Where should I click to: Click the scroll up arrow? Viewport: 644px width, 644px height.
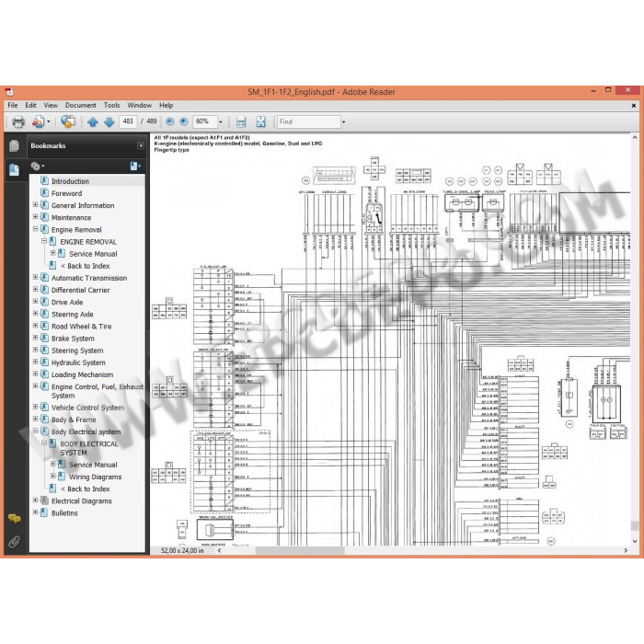coord(635,138)
